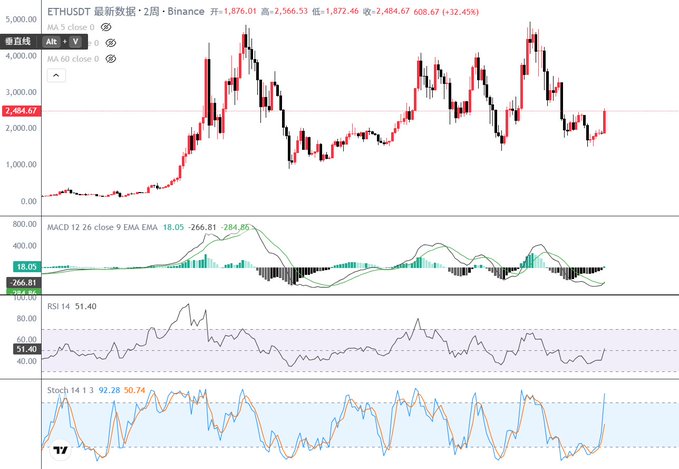The height and width of the screenshot is (469, 679).
Task: Click the 3,000.00 price axis label
Action: point(21,92)
